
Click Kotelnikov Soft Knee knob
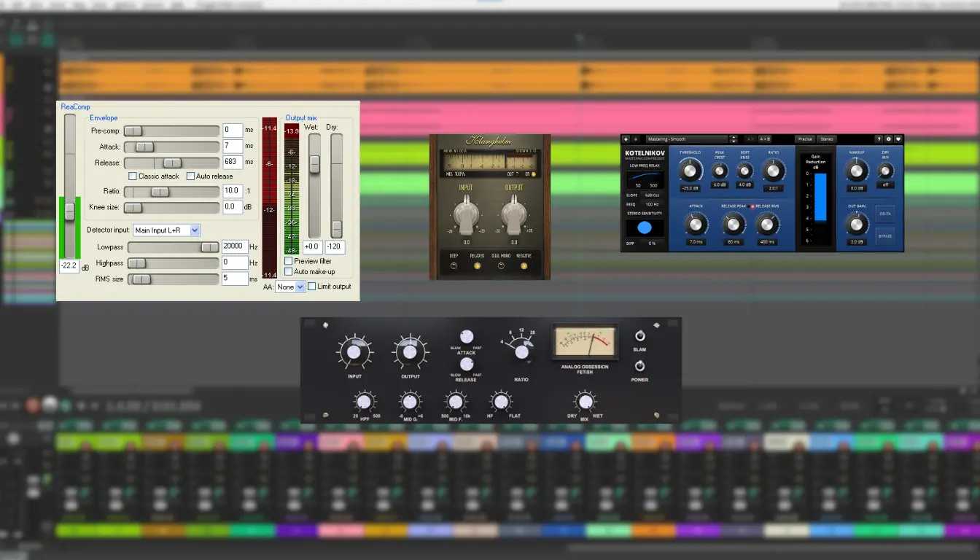click(x=744, y=171)
